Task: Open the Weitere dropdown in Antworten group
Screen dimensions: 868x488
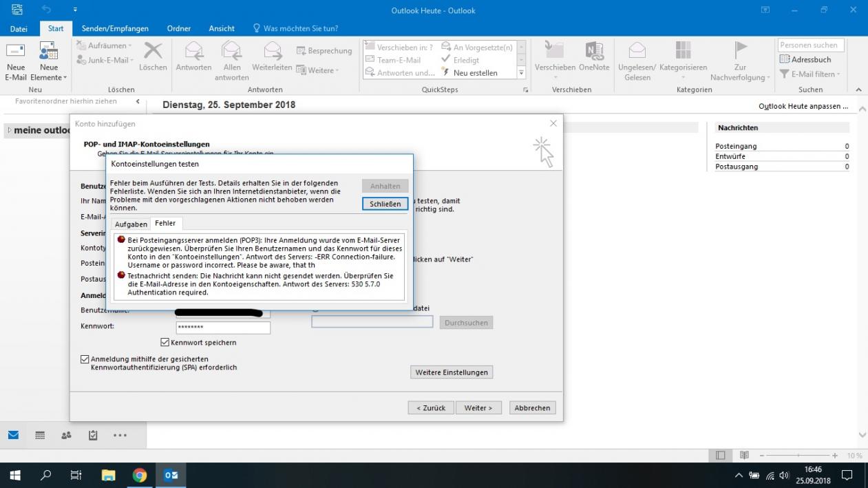Action: click(317, 70)
